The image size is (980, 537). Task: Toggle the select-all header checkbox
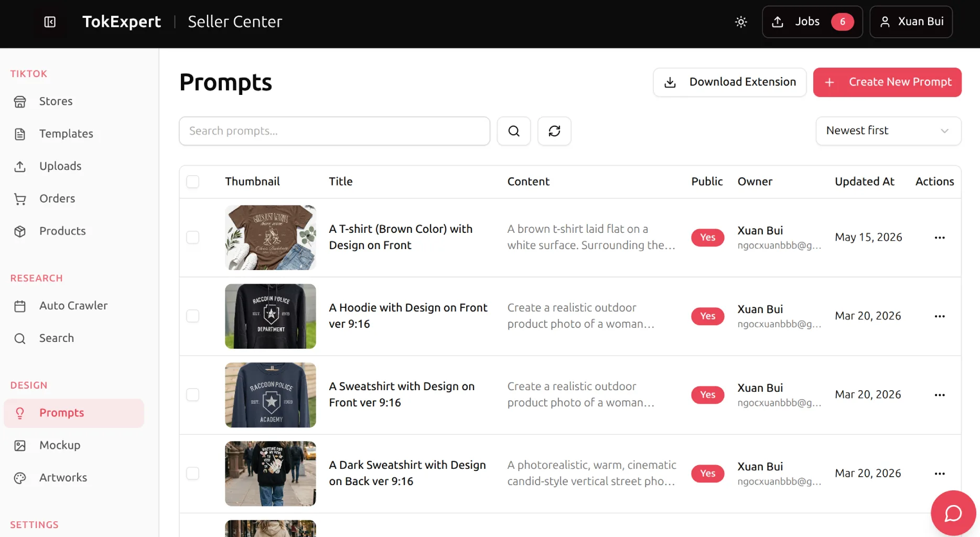pyautogui.click(x=193, y=181)
